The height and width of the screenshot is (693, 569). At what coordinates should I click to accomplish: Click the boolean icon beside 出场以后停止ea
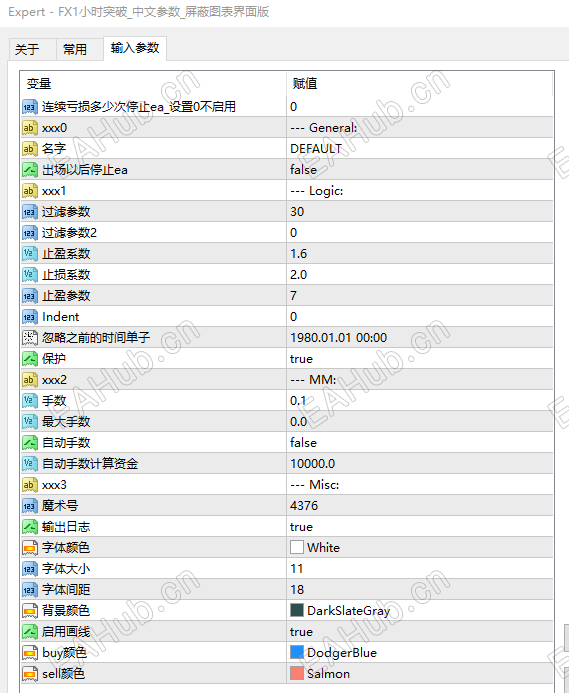[x=30, y=170]
